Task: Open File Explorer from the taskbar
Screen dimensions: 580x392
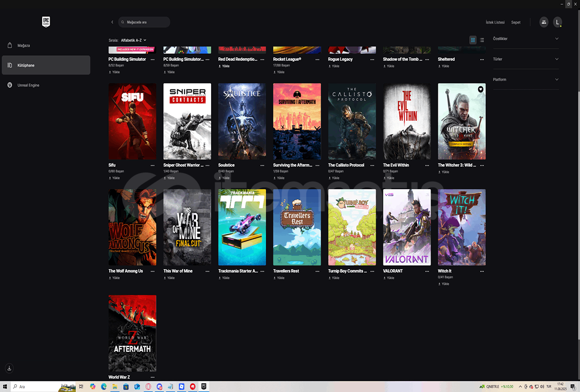Action: pos(114,386)
